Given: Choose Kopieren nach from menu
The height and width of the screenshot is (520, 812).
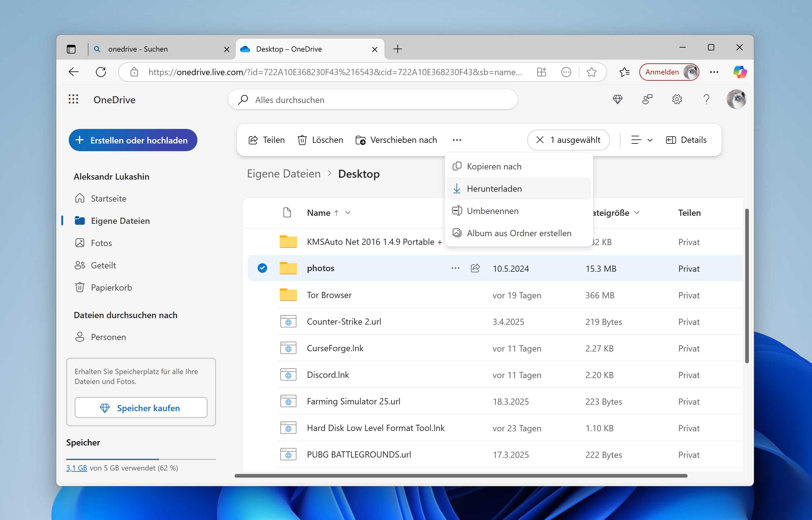Looking at the screenshot, I should pyautogui.click(x=519, y=166).
